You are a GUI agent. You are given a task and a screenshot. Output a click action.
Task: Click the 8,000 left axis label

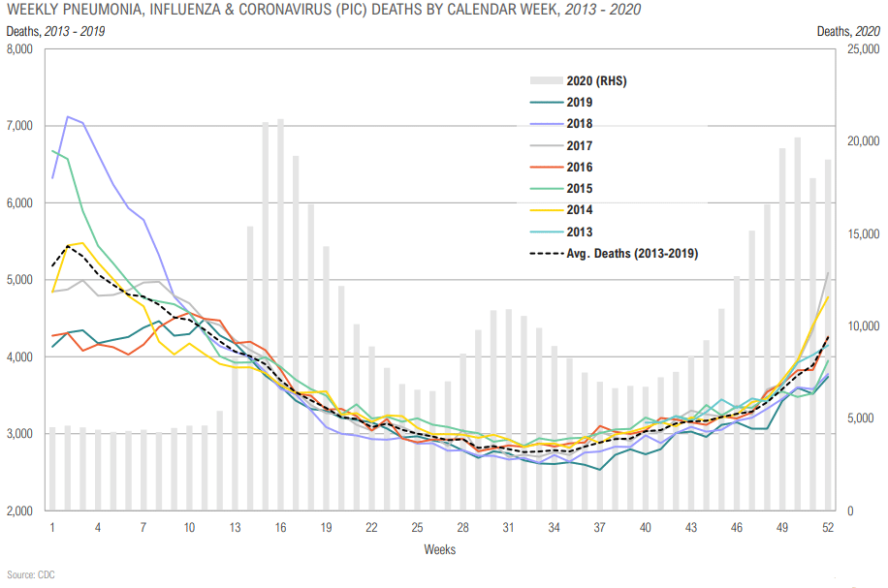coord(19,49)
